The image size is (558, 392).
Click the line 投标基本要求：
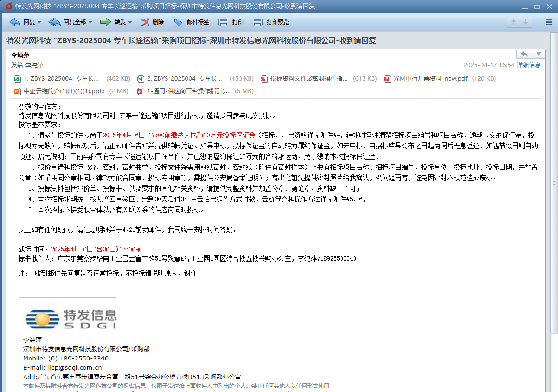coord(40,124)
